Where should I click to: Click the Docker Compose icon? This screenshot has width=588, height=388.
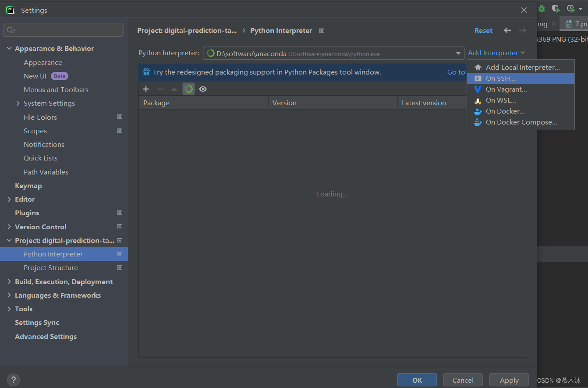478,122
